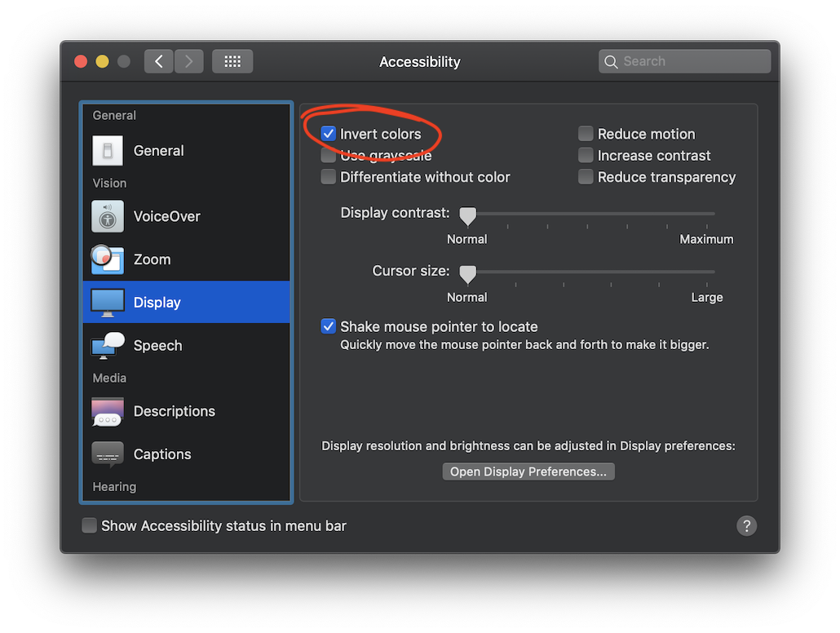
Task: Click the help question mark button
Action: click(746, 525)
